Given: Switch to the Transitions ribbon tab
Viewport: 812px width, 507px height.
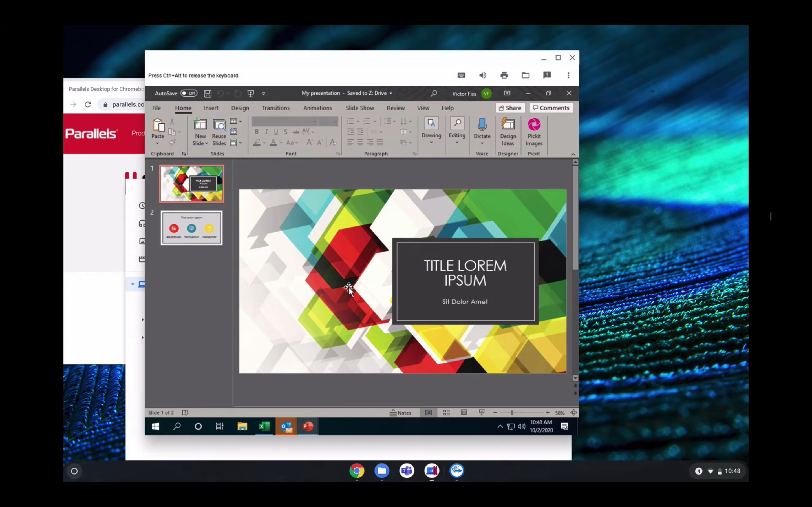Looking at the screenshot, I should pos(275,108).
